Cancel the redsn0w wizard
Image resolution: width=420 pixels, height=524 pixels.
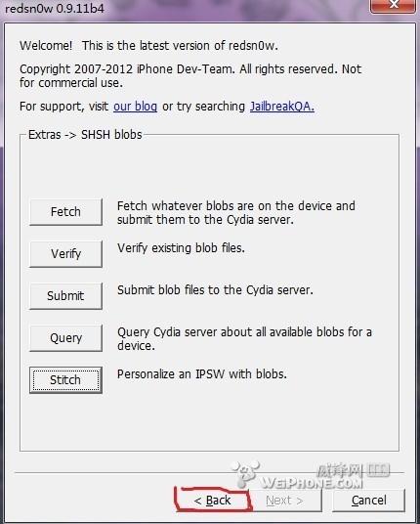click(369, 501)
